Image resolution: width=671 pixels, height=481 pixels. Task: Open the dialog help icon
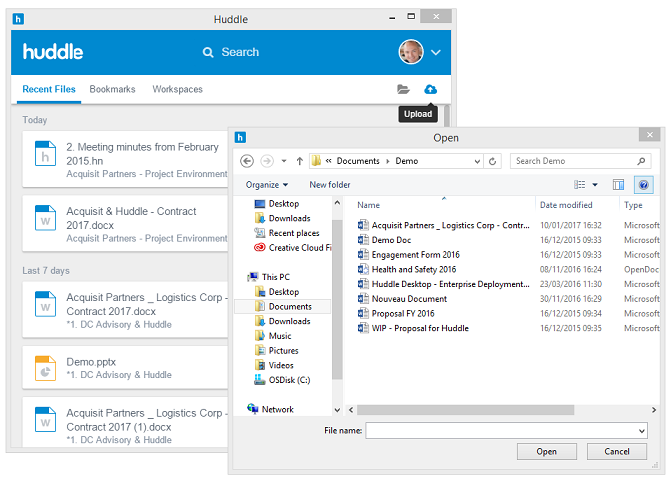tap(644, 185)
